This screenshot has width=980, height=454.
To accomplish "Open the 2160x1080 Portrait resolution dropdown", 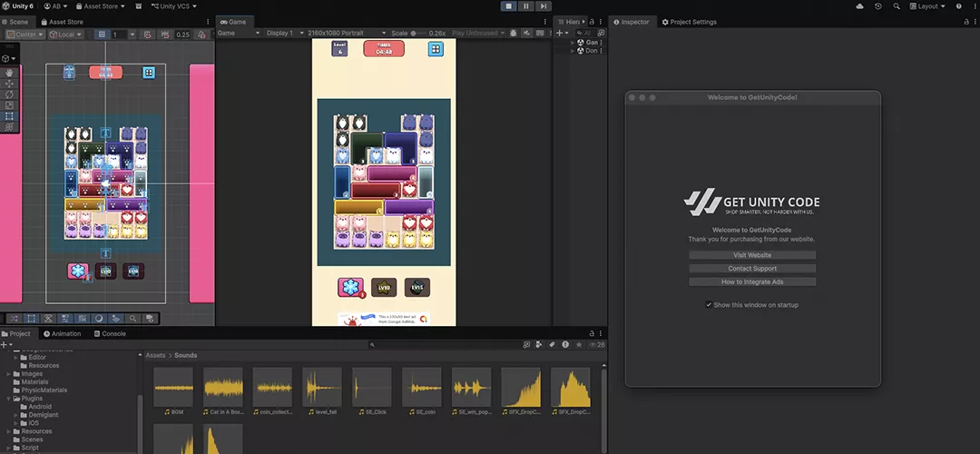I will (348, 34).
